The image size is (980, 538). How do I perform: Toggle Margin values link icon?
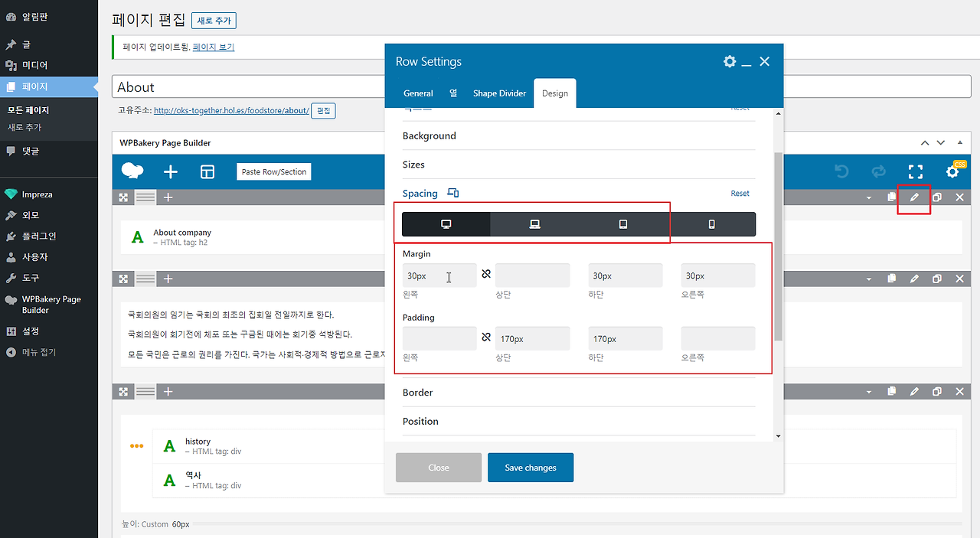tap(486, 274)
